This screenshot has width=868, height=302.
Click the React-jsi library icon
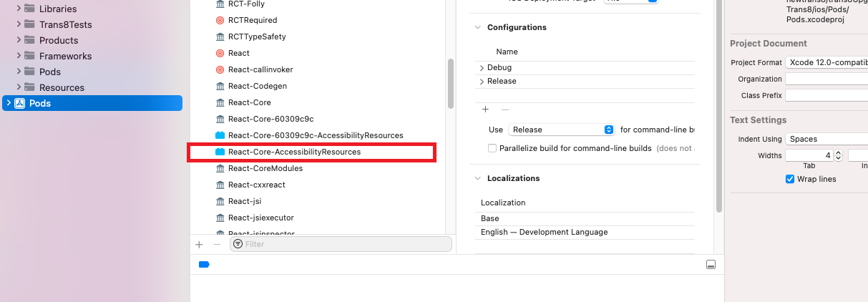(x=220, y=201)
